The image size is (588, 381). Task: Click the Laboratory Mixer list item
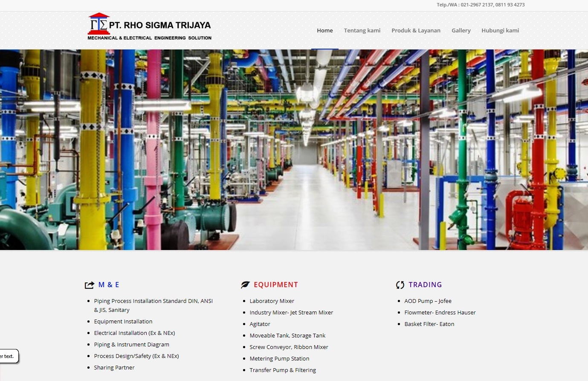272,301
